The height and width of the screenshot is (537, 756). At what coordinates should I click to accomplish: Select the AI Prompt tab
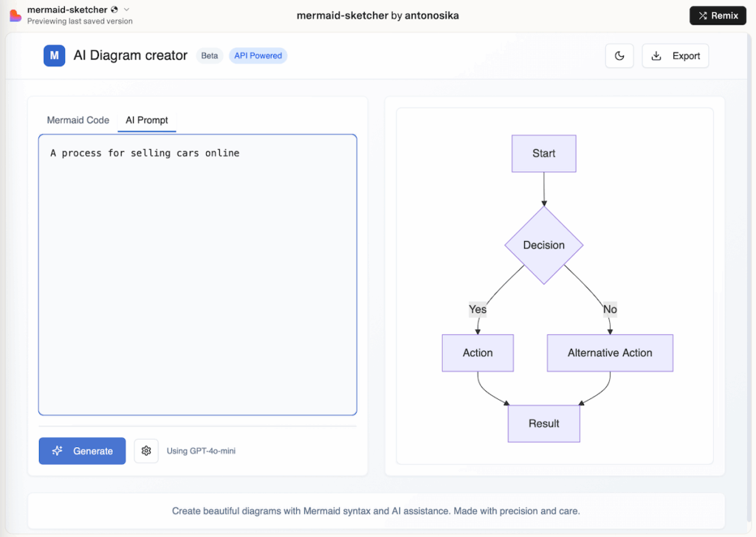click(x=146, y=120)
